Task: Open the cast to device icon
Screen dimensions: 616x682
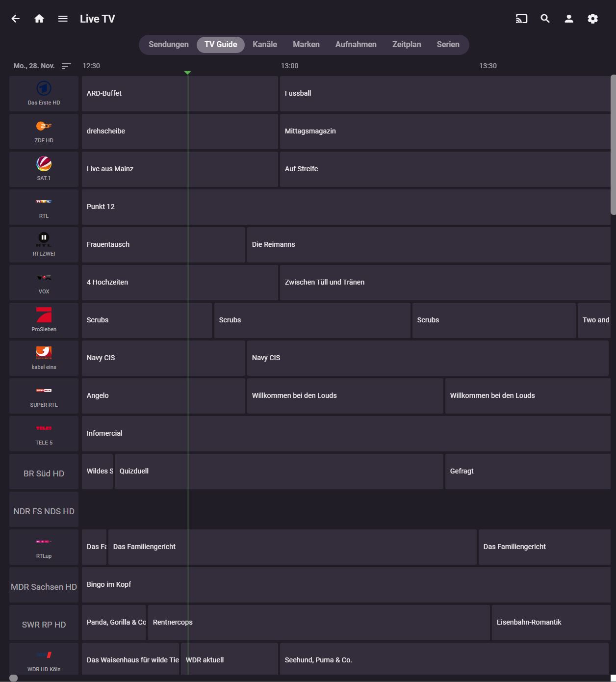Action: point(521,19)
